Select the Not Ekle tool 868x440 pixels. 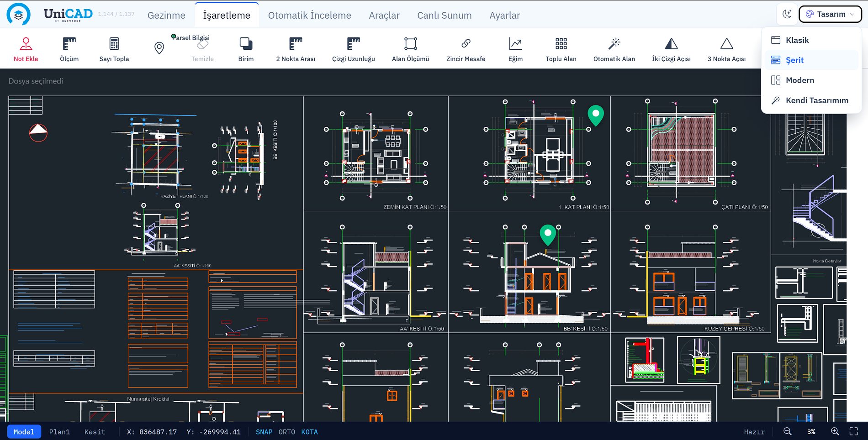pyautogui.click(x=26, y=49)
